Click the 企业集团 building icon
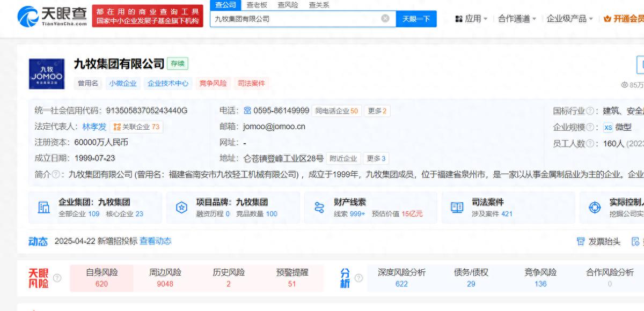 pos(43,208)
